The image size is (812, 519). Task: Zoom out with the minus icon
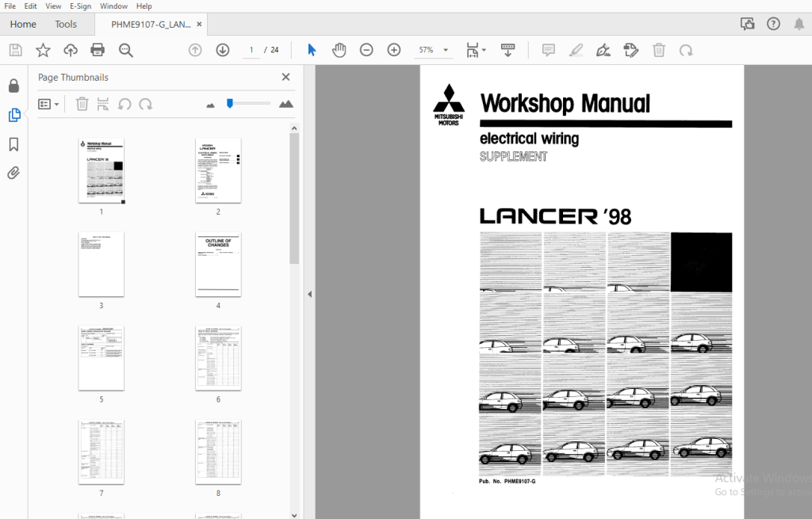pos(366,50)
